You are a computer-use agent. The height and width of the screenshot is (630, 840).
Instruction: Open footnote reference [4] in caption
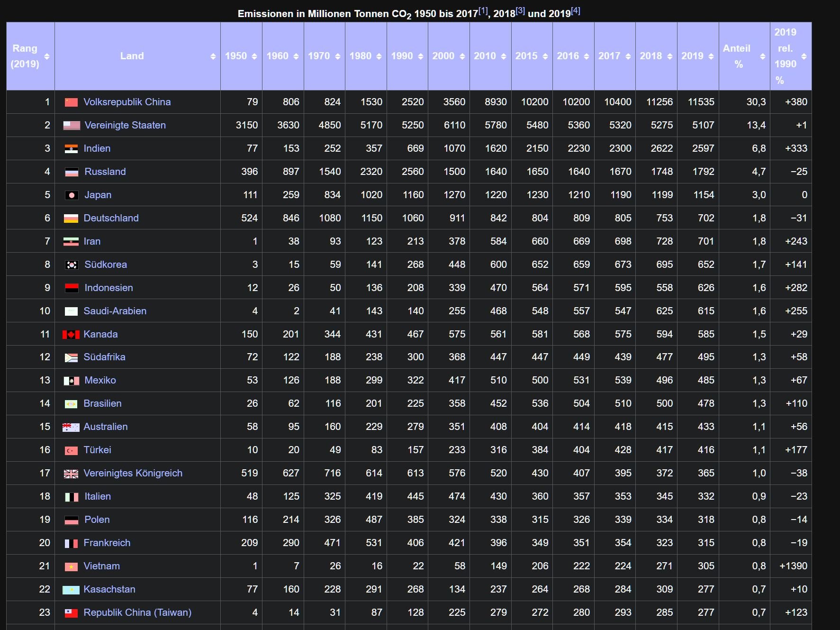coord(575,11)
